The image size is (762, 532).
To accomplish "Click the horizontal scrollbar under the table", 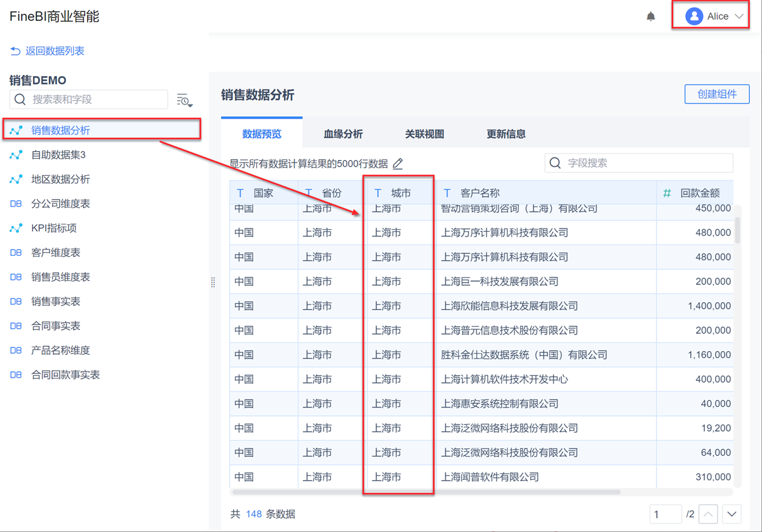I will tap(426, 492).
